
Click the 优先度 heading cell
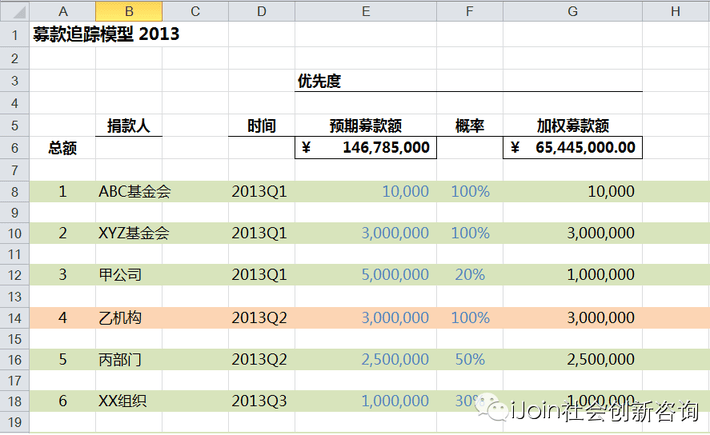(x=319, y=81)
